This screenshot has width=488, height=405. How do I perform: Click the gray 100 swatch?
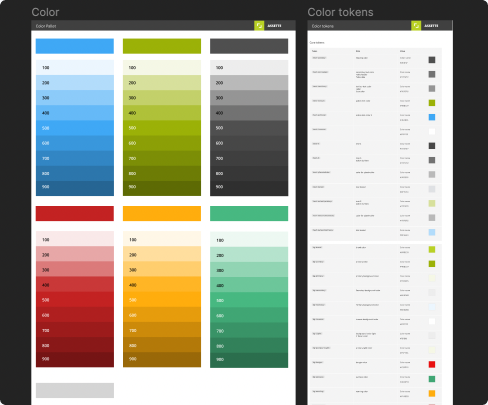pos(249,68)
